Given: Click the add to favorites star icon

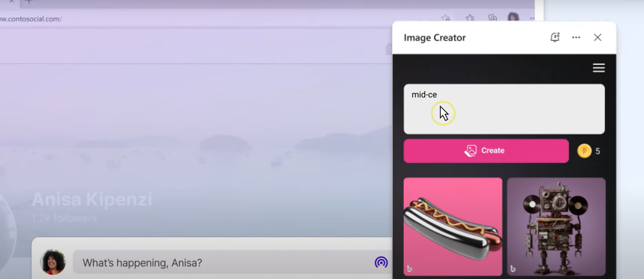Looking at the screenshot, I should click(x=446, y=18).
